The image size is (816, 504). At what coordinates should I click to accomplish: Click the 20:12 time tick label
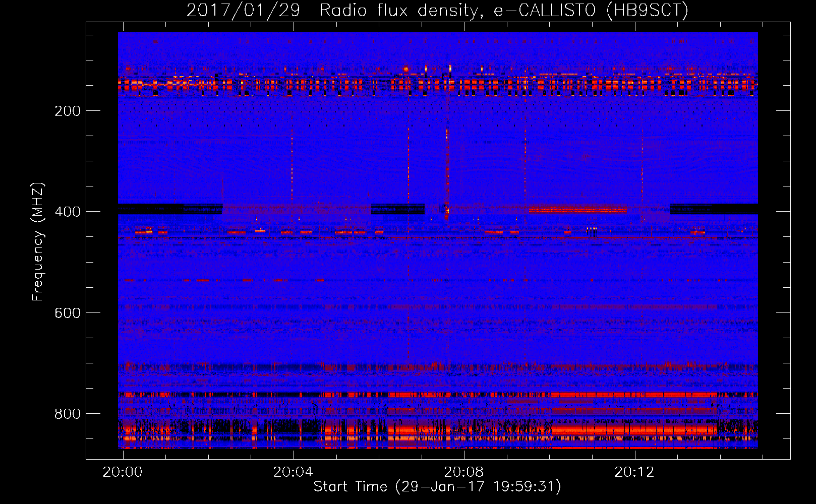click(x=634, y=472)
